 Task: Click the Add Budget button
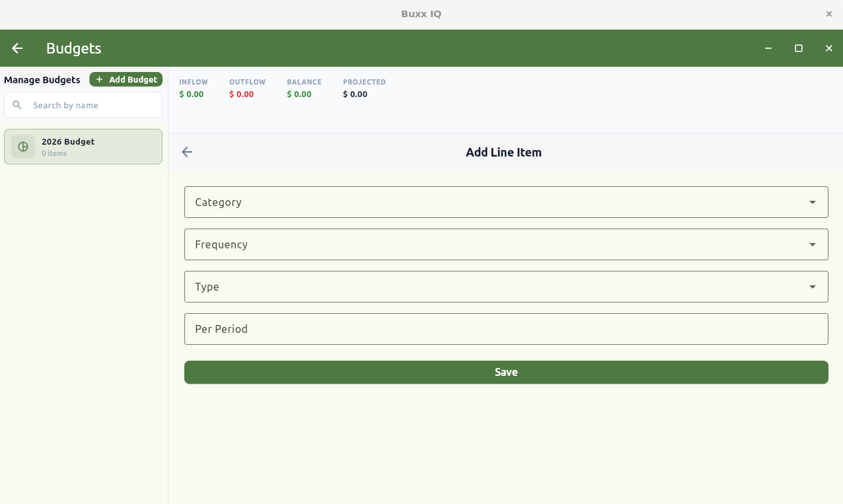pos(126,79)
